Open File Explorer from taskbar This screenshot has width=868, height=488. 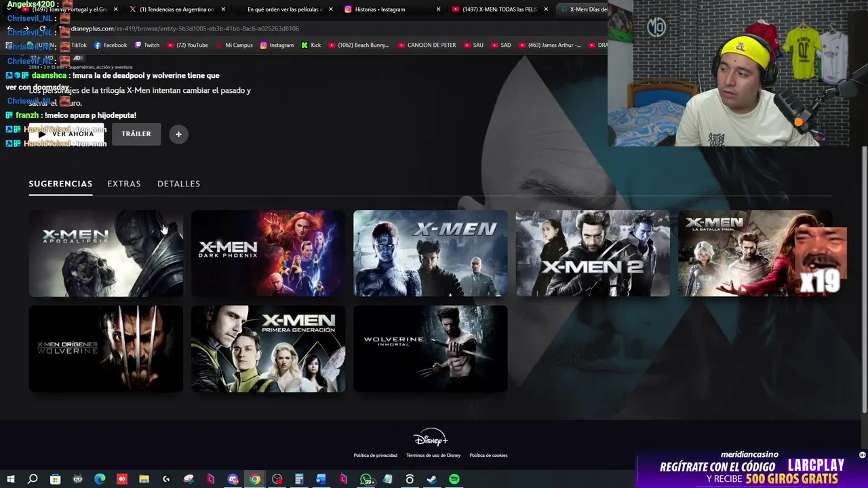[x=144, y=479]
